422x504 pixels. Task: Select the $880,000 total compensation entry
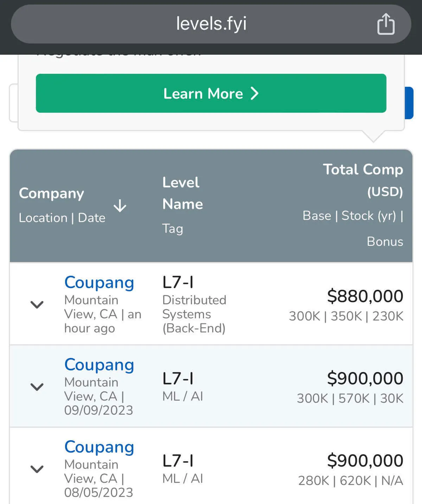point(365,296)
